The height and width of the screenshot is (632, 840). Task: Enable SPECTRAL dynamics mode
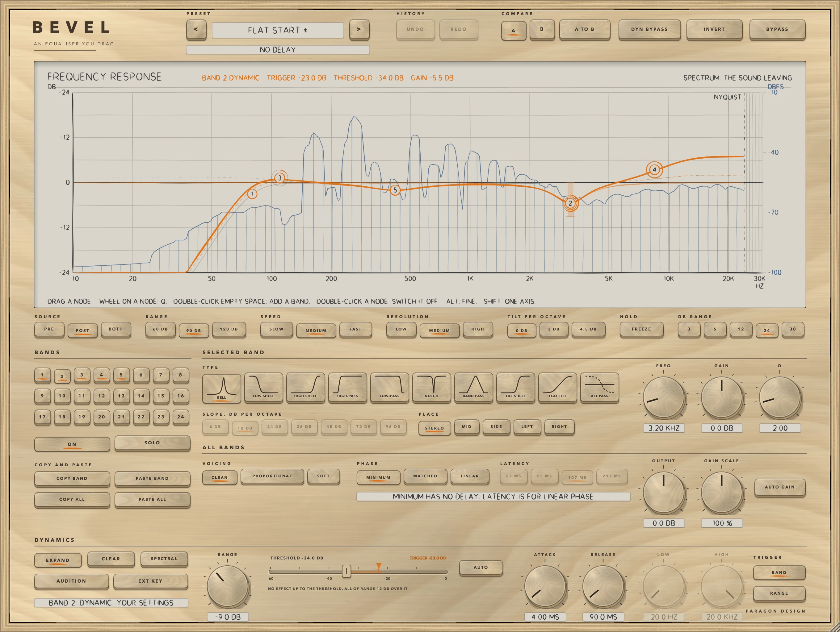point(164,559)
